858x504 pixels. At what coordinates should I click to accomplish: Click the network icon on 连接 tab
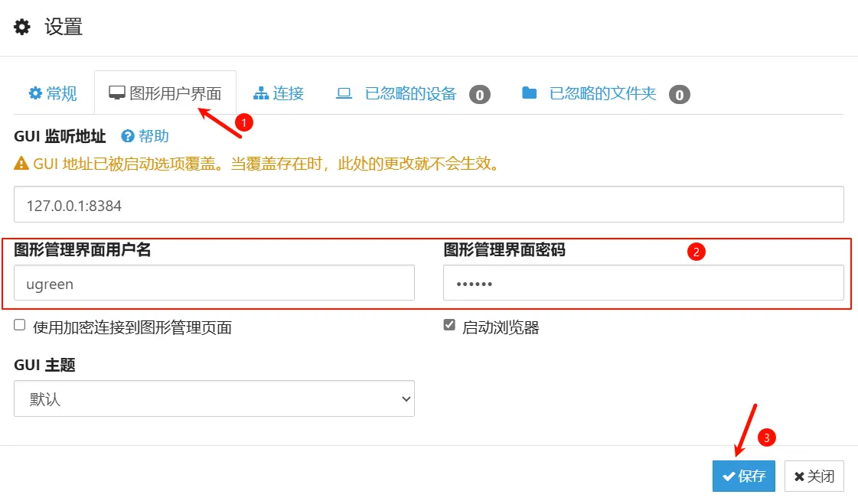pyautogui.click(x=261, y=93)
